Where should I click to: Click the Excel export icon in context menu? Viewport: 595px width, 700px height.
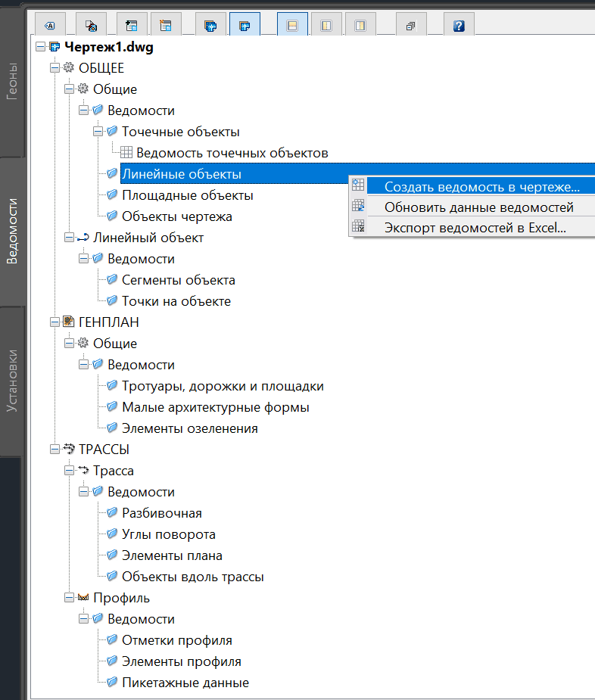(x=359, y=228)
